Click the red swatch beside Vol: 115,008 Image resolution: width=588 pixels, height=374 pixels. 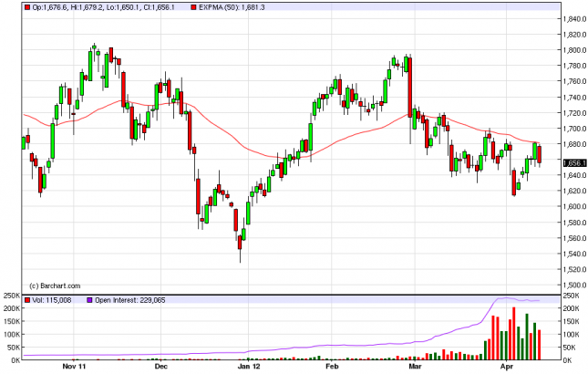coord(27,300)
